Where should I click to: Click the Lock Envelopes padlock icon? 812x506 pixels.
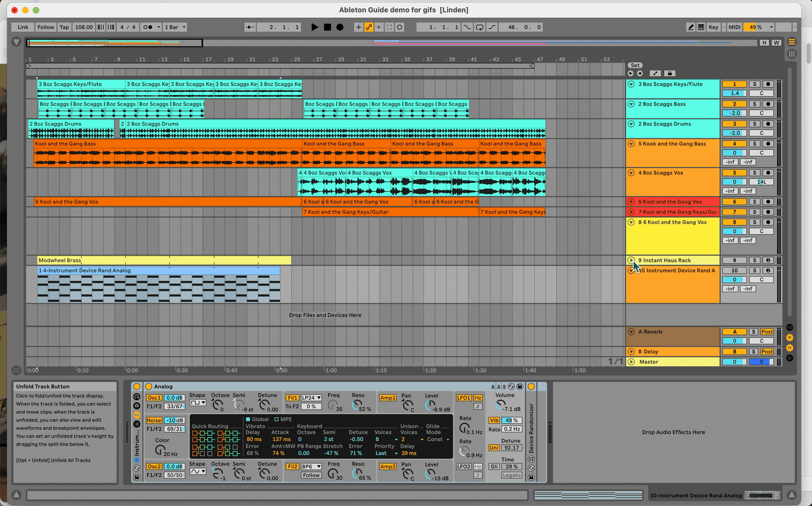click(669, 74)
